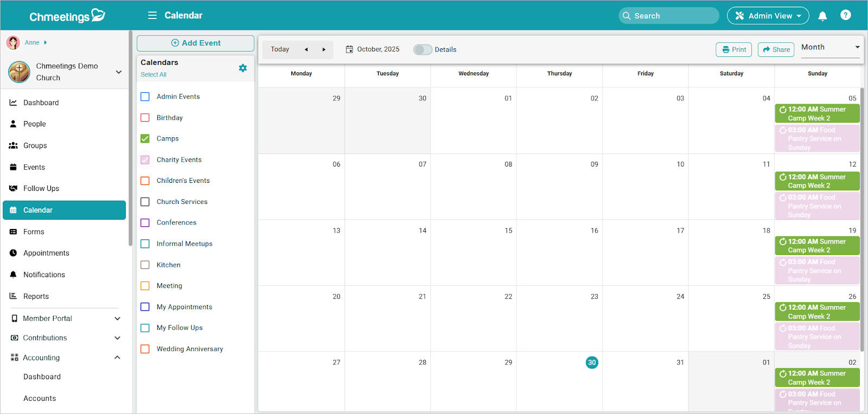Open the Admin View dropdown
This screenshot has width=868, height=414.
click(x=768, y=16)
